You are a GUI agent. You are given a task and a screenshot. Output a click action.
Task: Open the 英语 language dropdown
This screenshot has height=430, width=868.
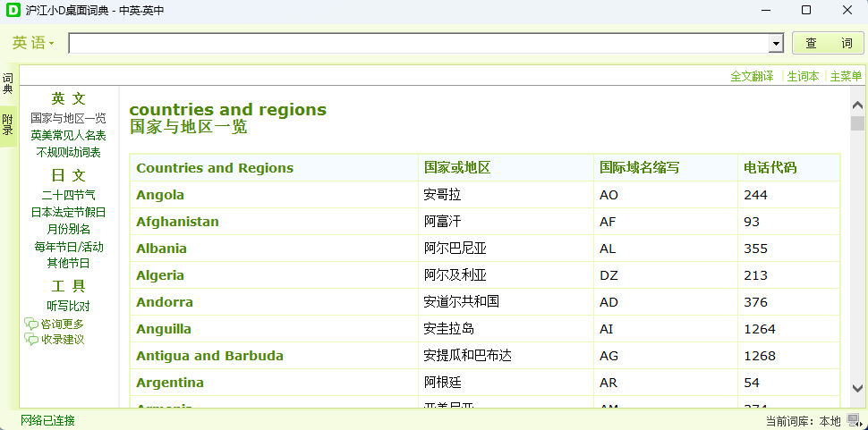tap(33, 43)
